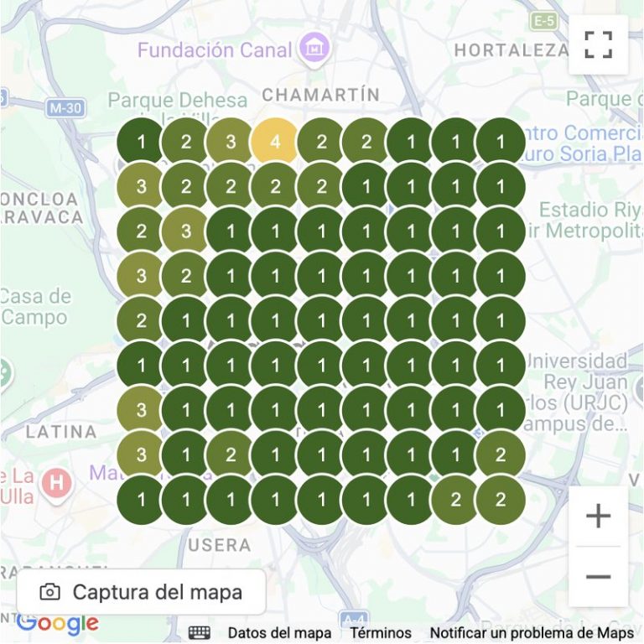Viewport: 644px width, 644px height.
Task: Click the Parque Dehesa map label
Action: tap(178, 101)
